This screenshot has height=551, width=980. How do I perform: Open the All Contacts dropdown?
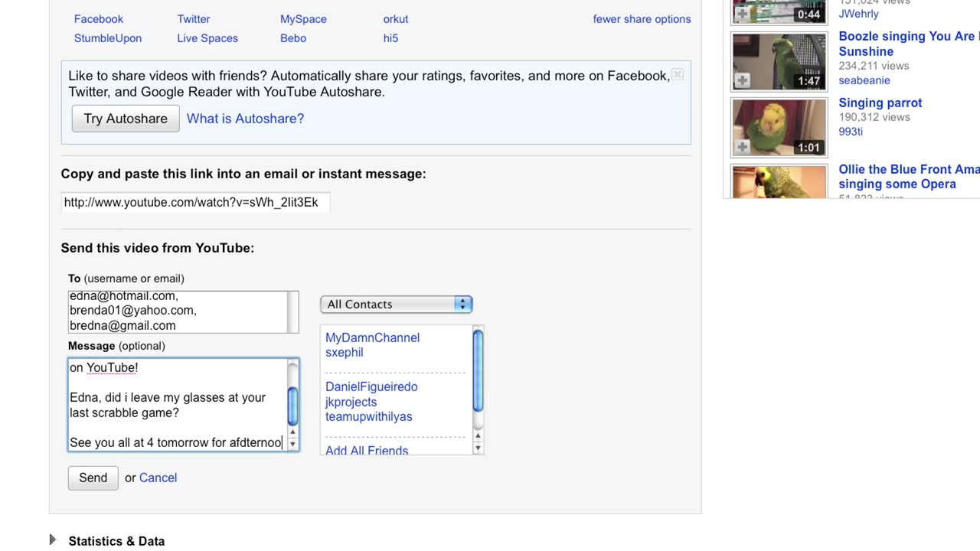point(396,304)
